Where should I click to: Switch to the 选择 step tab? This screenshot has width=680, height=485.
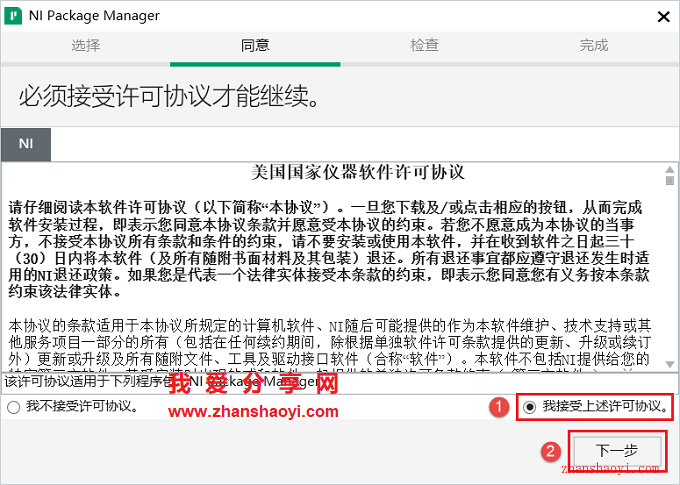85,45
